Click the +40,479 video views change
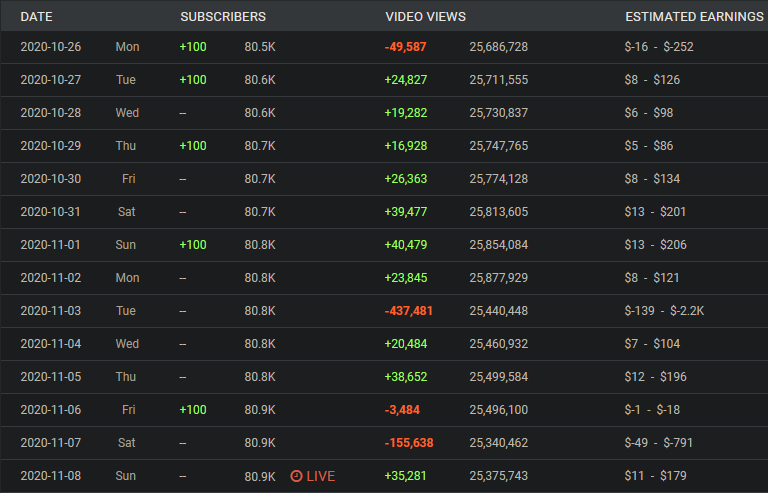This screenshot has height=493, width=768. [x=406, y=245]
